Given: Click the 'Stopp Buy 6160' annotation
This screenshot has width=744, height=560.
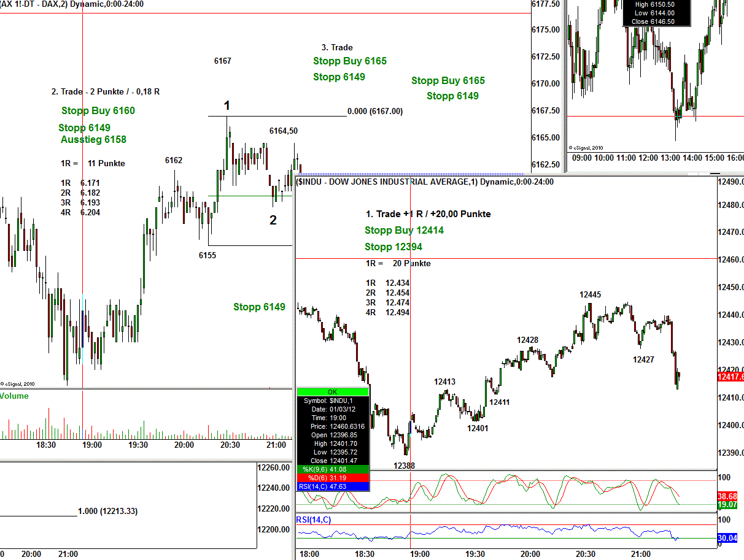Looking at the screenshot, I should [98, 111].
